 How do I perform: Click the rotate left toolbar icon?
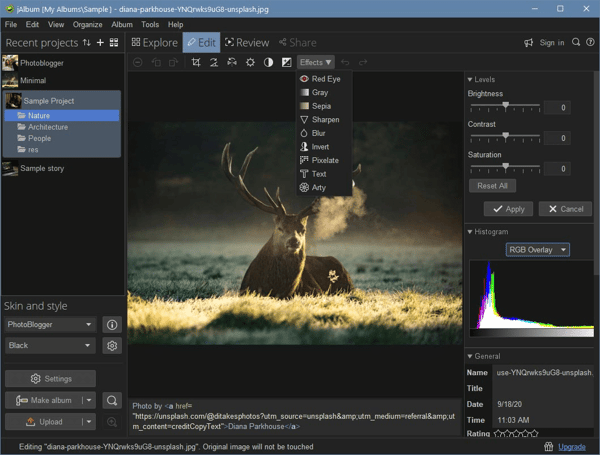[156, 62]
